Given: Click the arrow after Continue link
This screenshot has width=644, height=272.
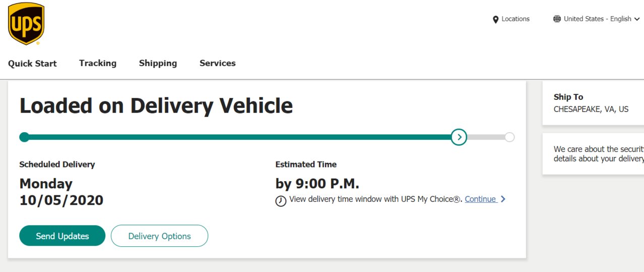Looking at the screenshot, I should pos(503,199).
